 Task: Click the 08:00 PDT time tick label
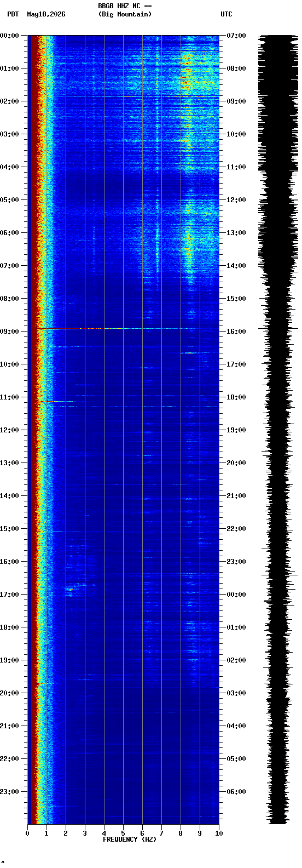pos(10,299)
